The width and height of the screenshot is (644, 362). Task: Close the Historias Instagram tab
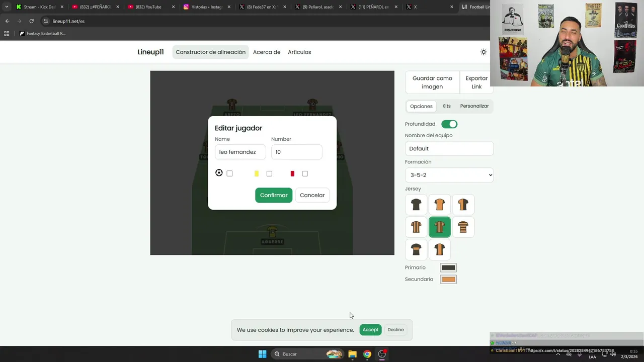(229, 7)
